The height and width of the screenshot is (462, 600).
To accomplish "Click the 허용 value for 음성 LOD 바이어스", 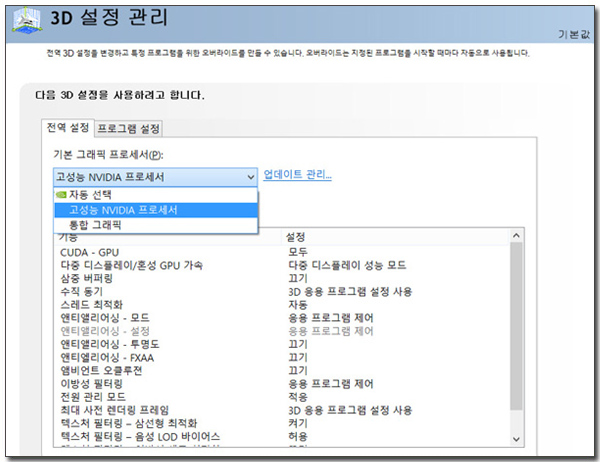I will (x=298, y=436).
